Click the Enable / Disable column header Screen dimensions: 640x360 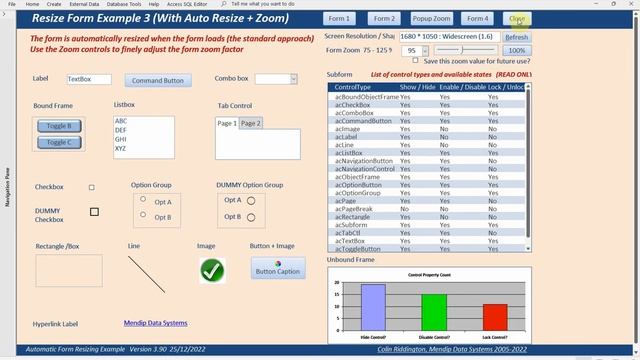[x=462, y=87]
